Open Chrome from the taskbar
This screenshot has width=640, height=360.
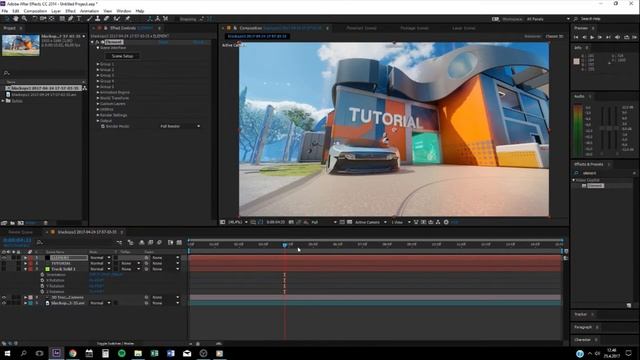click(x=73, y=353)
